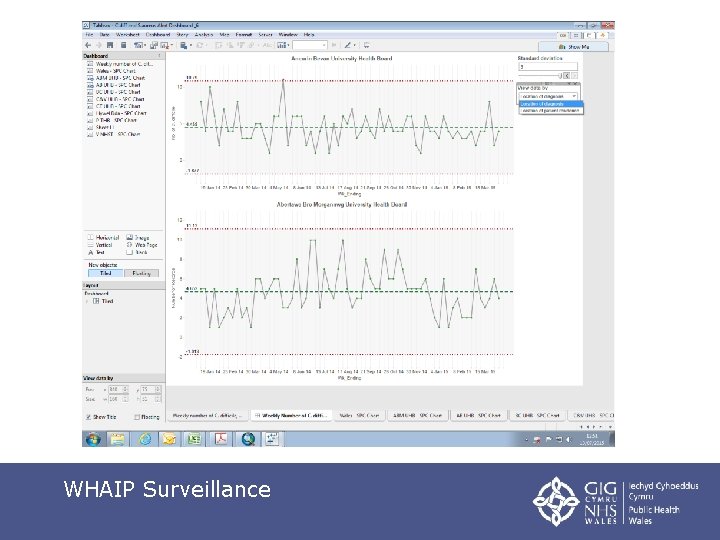Select 'Wales - SPC Chart' in sheet list

pos(116,71)
